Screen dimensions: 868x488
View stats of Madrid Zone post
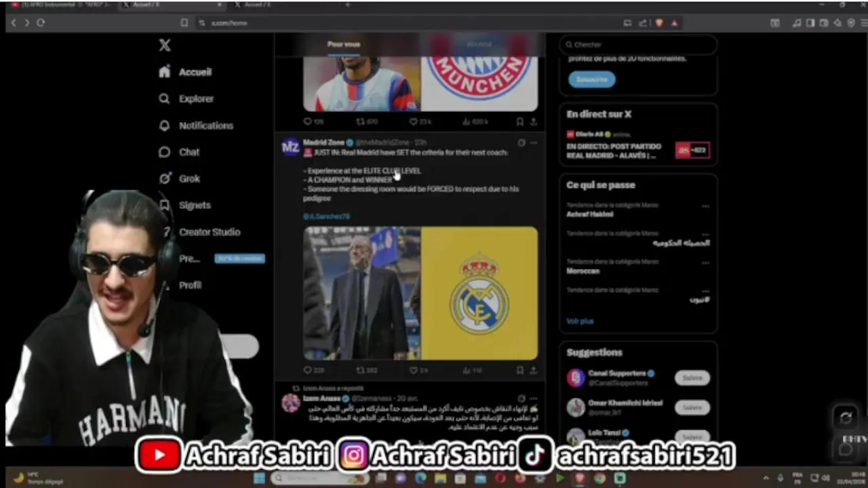(473, 370)
